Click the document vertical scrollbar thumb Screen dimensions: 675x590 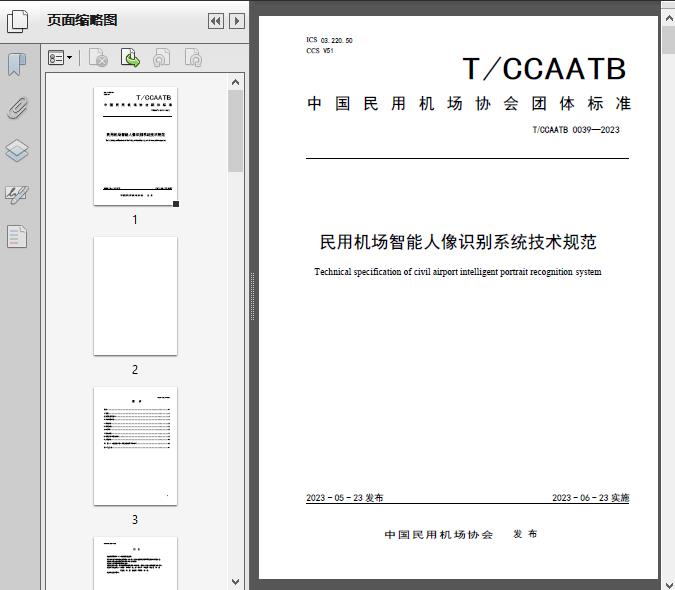(669, 40)
